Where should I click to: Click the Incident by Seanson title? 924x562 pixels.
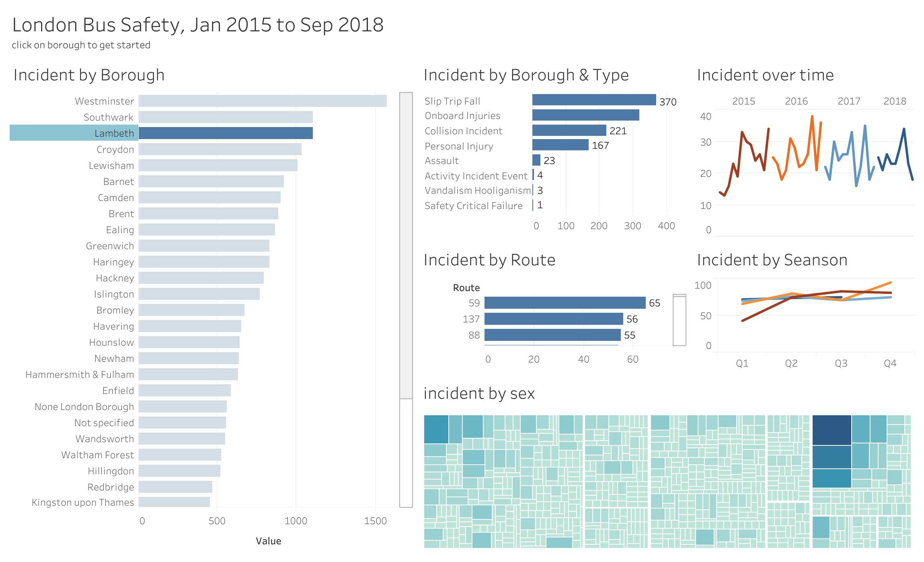[x=772, y=260]
